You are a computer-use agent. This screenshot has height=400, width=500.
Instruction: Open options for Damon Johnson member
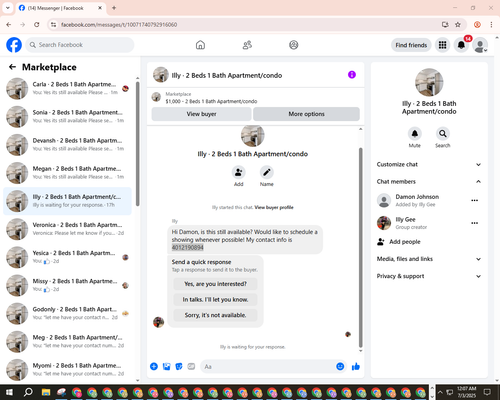[475, 200]
